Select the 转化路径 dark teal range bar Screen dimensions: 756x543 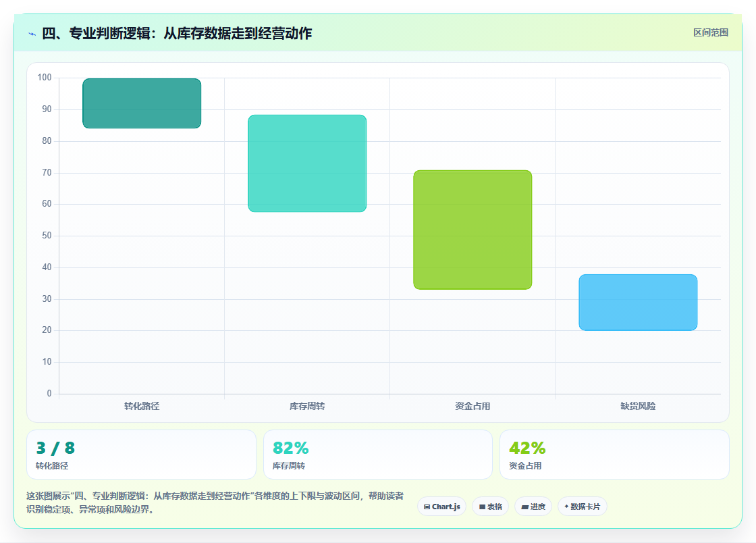142,103
